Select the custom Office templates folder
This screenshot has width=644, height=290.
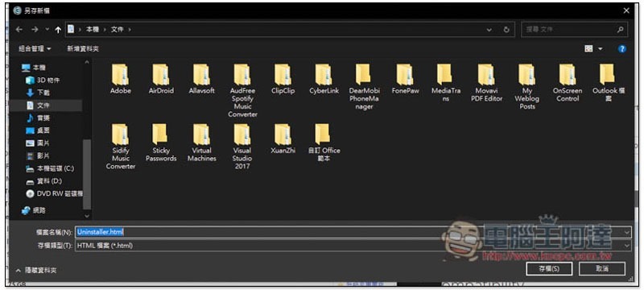324,143
